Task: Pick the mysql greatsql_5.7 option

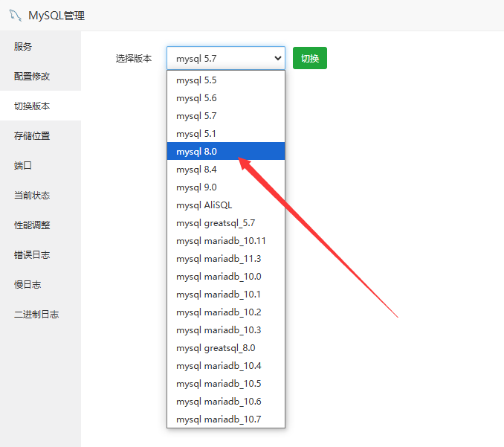Action: [226, 223]
